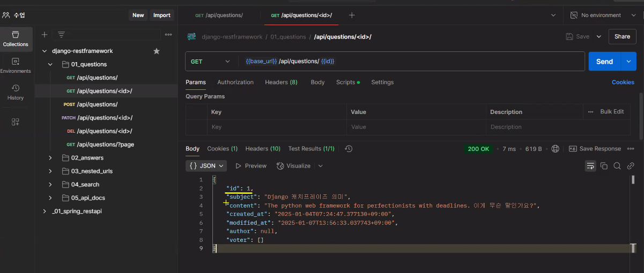Viewport: 644px width, 273px height.
Task: Toggle word wrap for response body
Action: tap(590, 166)
